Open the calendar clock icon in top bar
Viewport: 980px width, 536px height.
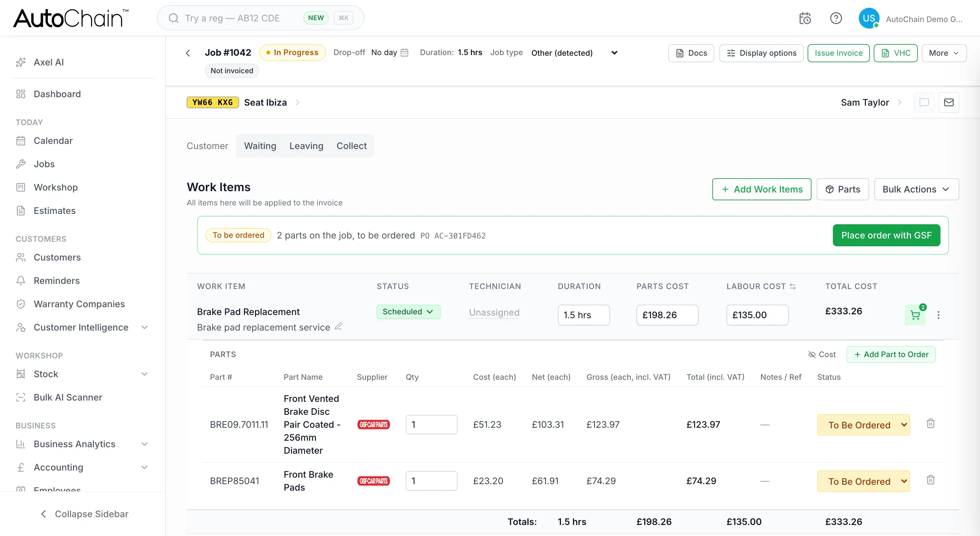(805, 18)
